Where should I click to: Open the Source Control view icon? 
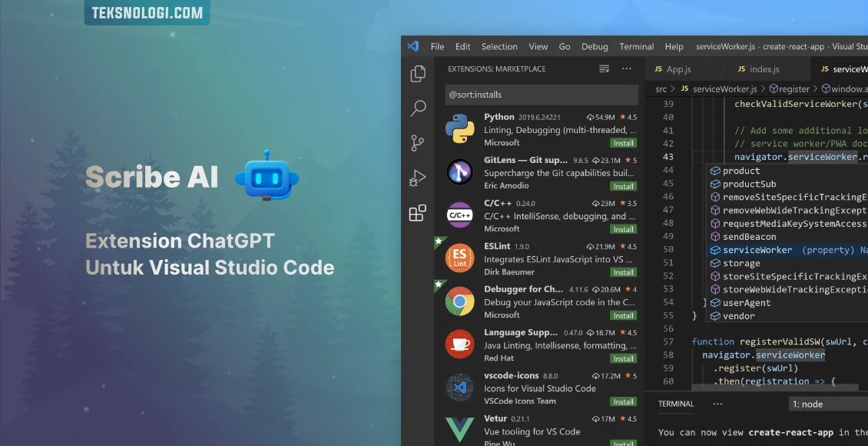click(x=417, y=143)
